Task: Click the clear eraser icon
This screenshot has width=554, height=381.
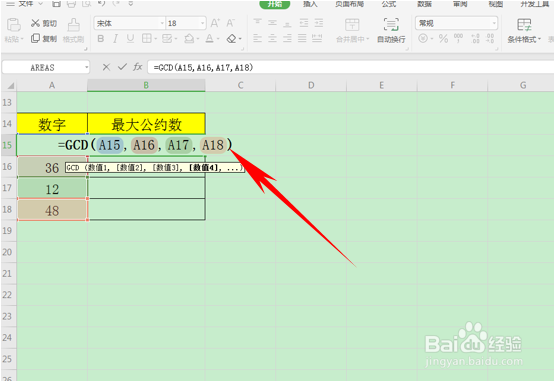Action: pyautogui.click(x=231, y=38)
